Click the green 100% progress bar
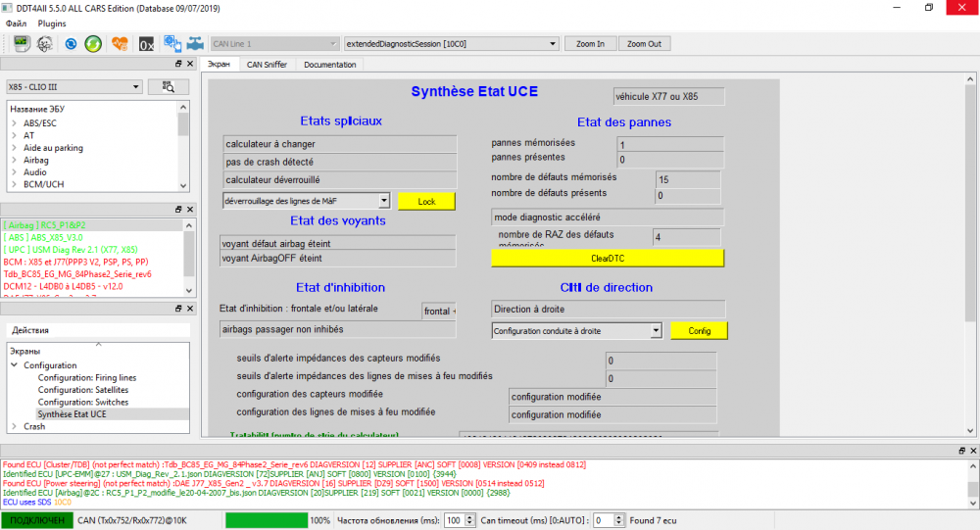The image size is (980, 530). [267, 520]
